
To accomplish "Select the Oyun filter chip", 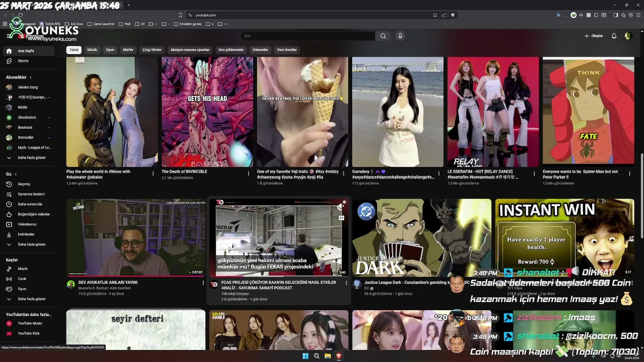I will click(110, 50).
